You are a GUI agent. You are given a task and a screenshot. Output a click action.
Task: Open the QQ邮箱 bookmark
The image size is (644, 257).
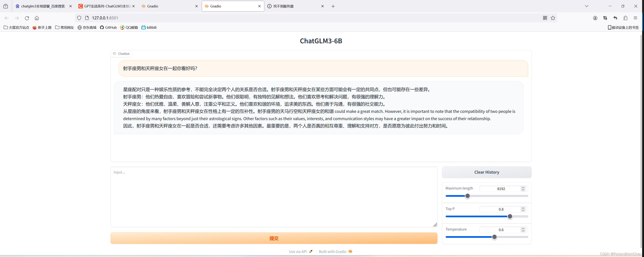click(x=129, y=27)
